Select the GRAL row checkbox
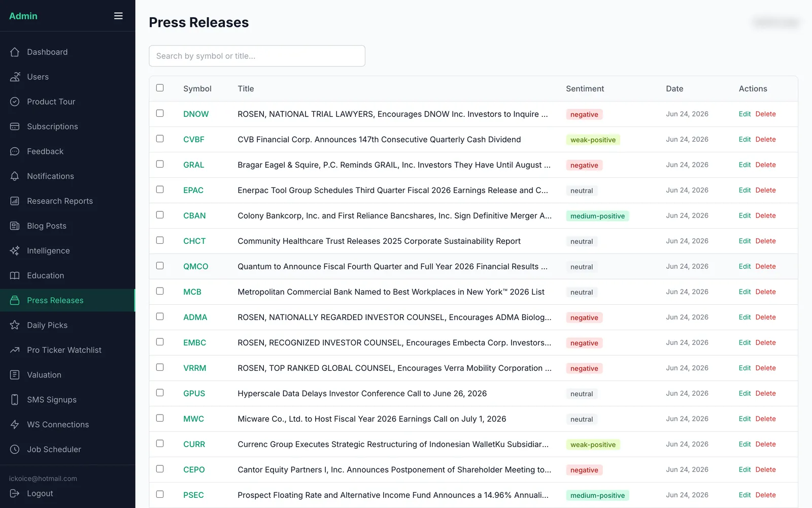812x508 pixels. pos(160,164)
